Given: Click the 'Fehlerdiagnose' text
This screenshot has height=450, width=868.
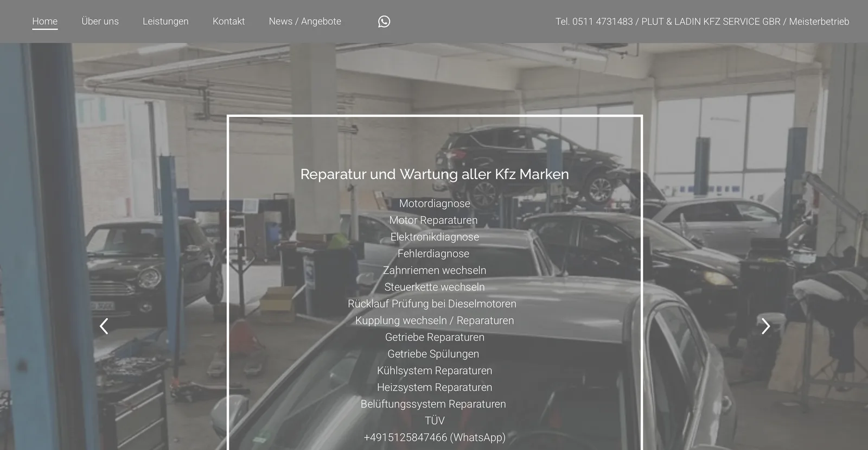Looking at the screenshot, I should tap(433, 253).
